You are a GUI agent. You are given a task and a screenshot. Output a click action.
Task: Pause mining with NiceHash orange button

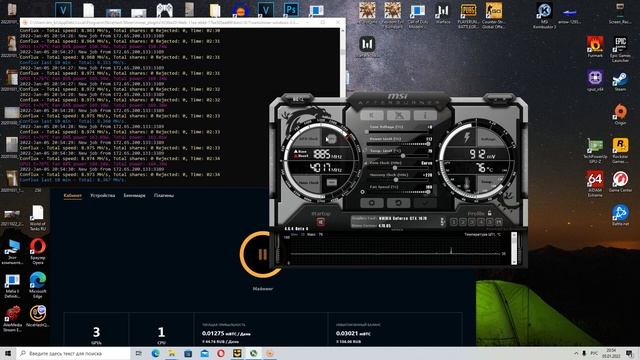(x=261, y=255)
